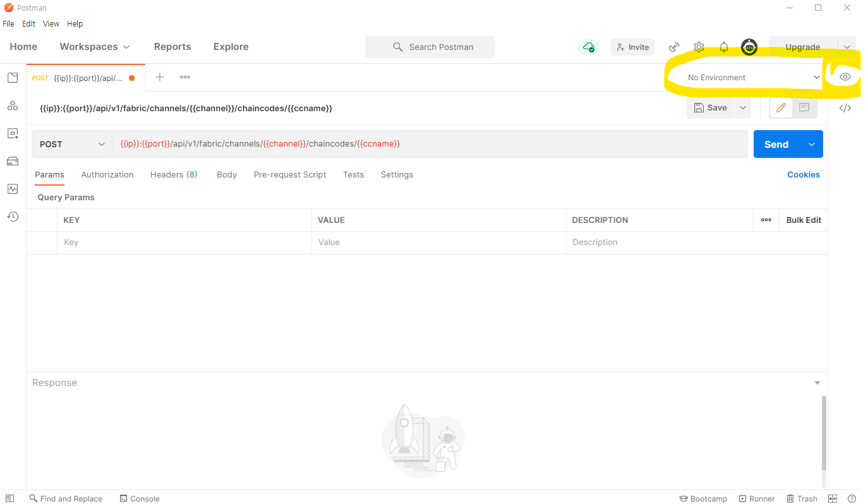Open the settings gear icon

pos(699,47)
